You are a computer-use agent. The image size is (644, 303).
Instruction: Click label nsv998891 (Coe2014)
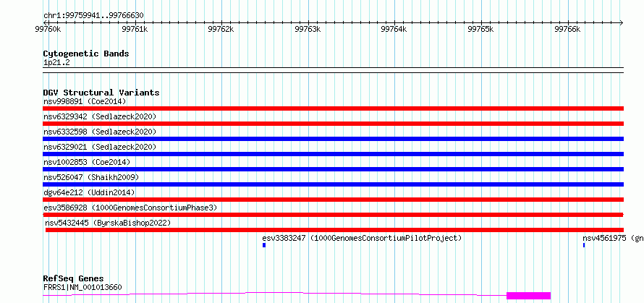(x=85, y=101)
